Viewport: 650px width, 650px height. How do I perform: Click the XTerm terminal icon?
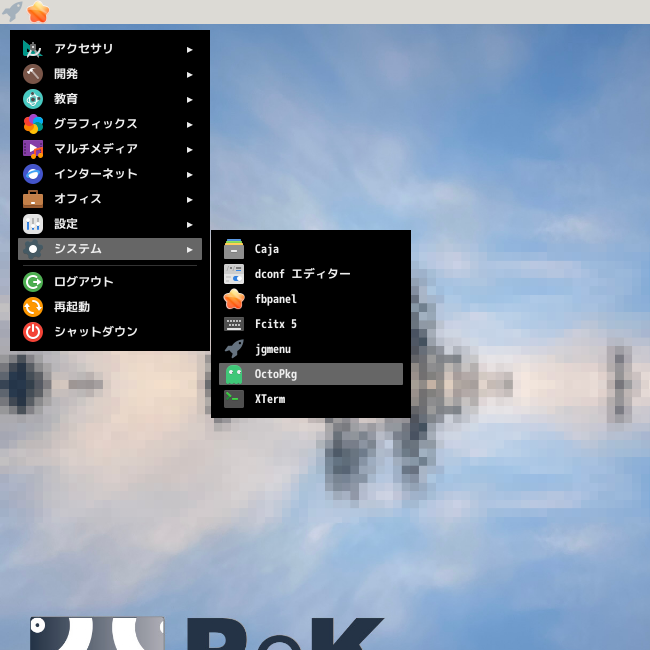tap(234, 399)
